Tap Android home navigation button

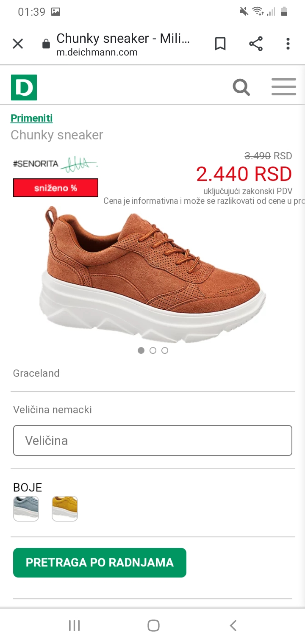click(153, 625)
